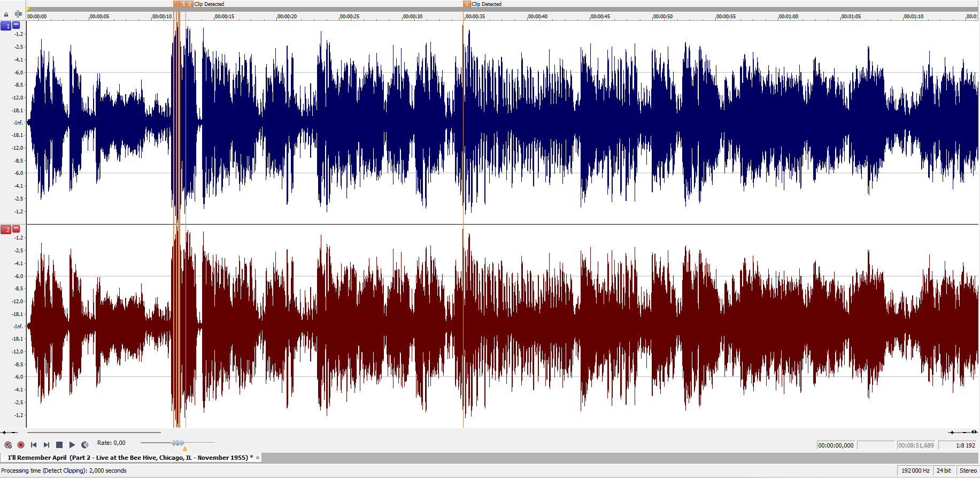Select the I'll Remember April file tab
The image size is (980, 478).
[127, 458]
